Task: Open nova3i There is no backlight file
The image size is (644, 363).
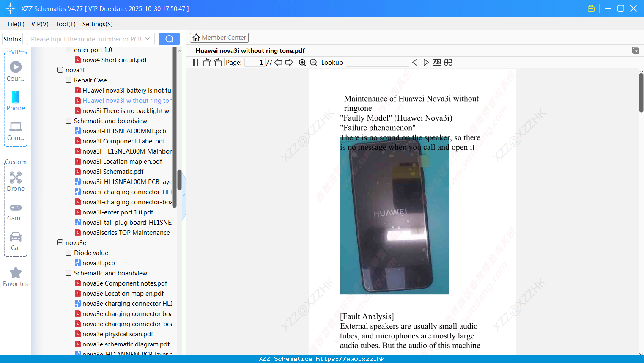Action: coord(123,110)
